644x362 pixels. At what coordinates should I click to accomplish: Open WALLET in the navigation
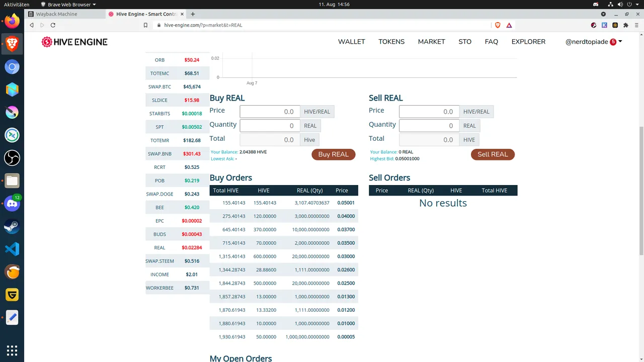(x=351, y=42)
